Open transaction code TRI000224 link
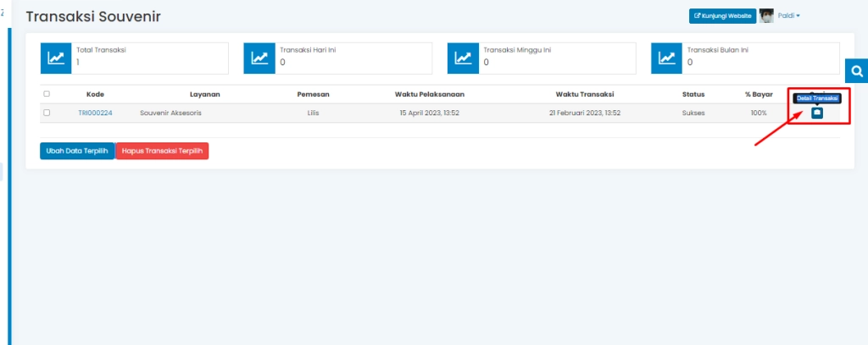 [95, 113]
